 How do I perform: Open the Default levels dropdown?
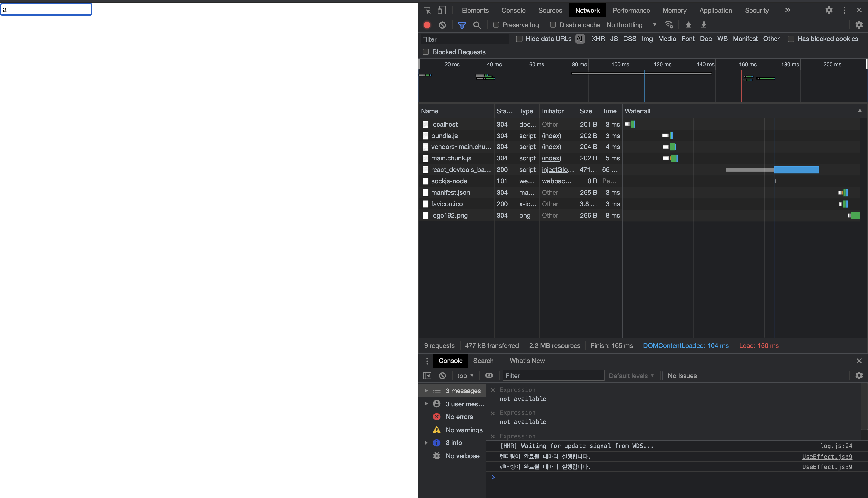tap(631, 376)
